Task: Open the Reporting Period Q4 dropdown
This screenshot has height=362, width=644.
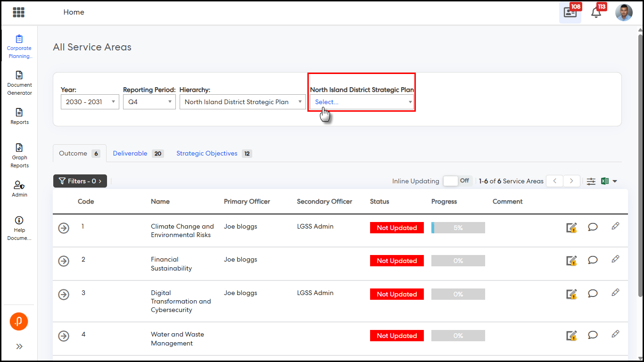Action: 149,102
